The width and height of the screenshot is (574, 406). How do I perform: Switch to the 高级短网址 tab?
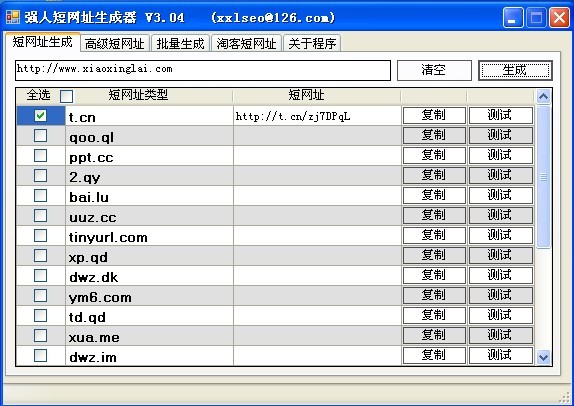115,44
